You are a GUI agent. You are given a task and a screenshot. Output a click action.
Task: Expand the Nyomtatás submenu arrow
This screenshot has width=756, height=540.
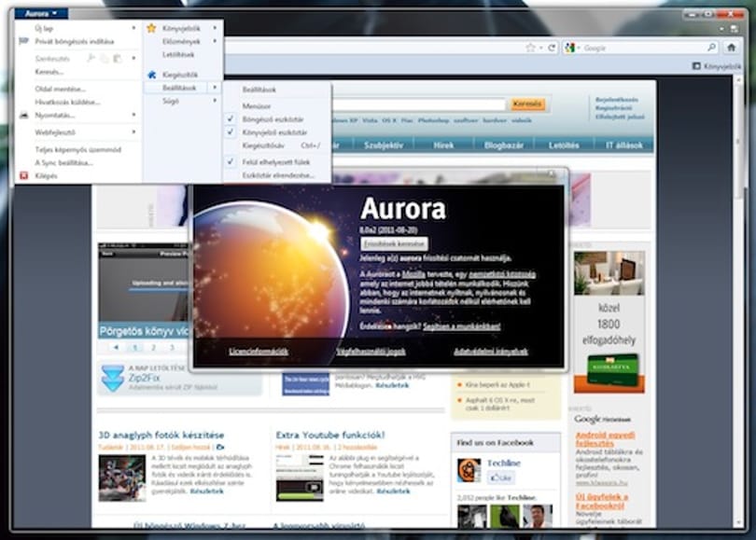click(x=133, y=115)
